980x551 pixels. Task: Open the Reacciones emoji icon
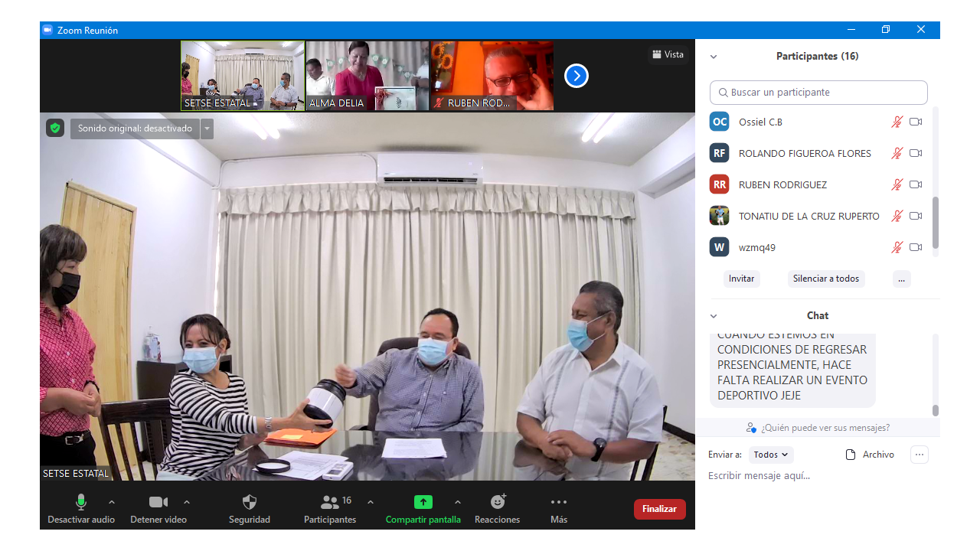pyautogui.click(x=498, y=502)
